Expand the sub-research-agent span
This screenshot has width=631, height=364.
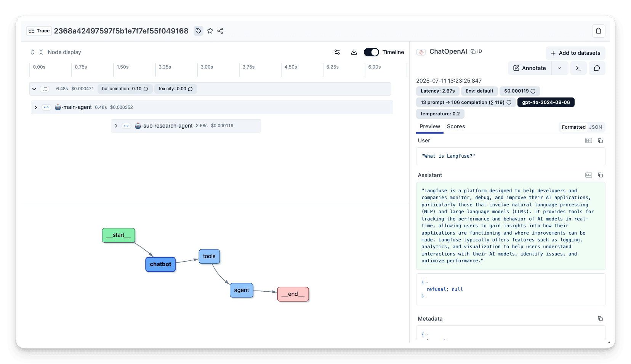tap(116, 125)
